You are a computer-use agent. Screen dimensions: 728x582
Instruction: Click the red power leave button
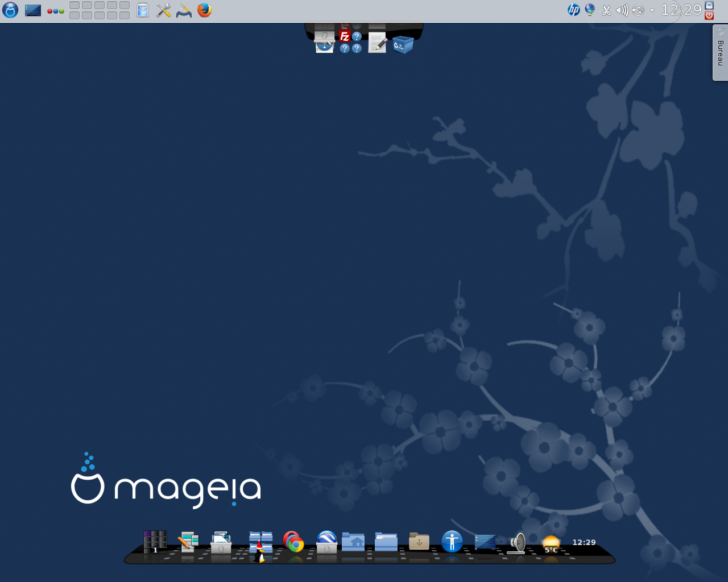pyautogui.click(x=709, y=15)
